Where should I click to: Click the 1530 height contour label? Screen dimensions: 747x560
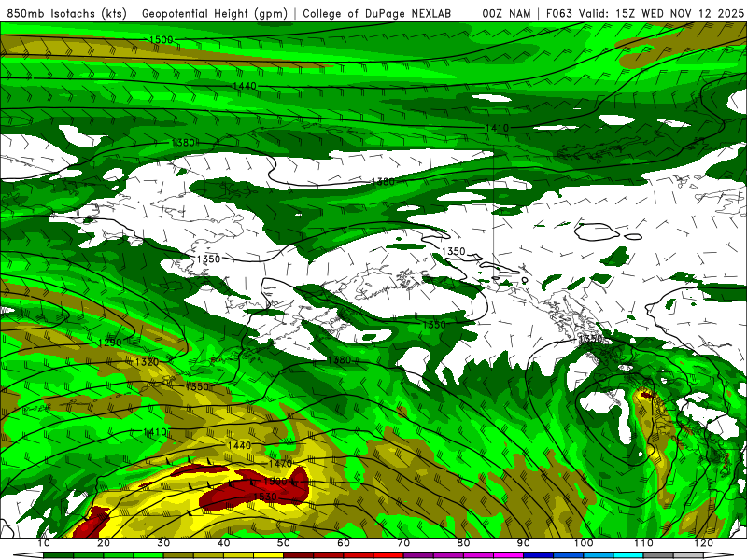(x=265, y=497)
